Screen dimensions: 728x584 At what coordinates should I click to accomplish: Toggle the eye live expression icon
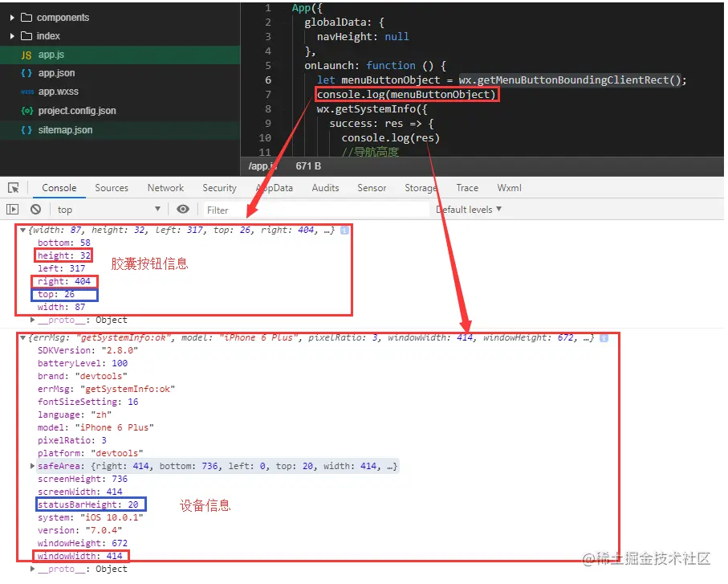pyautogui.click(x=183, y=209)
